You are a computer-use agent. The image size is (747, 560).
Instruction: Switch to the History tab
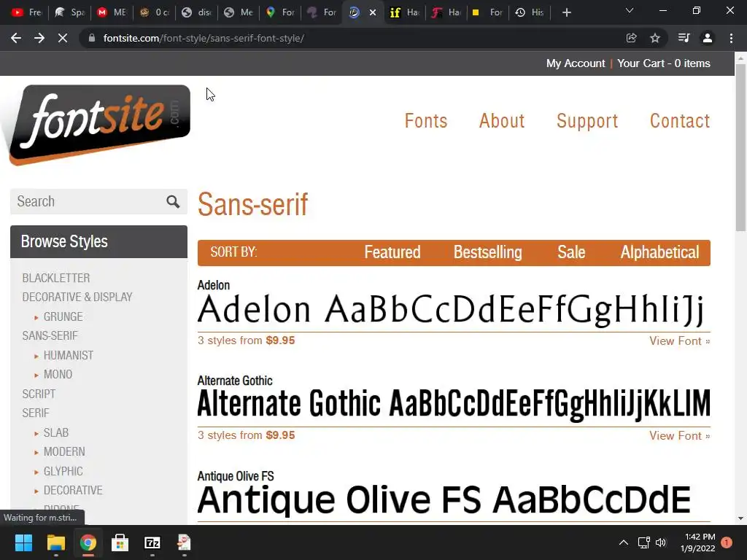click(x=530, y=12)
